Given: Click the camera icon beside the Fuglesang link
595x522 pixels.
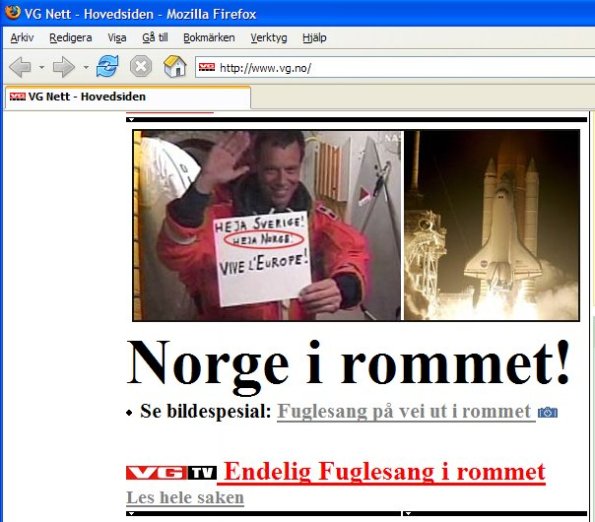Looking at the screenshot, I should point(548,412).
